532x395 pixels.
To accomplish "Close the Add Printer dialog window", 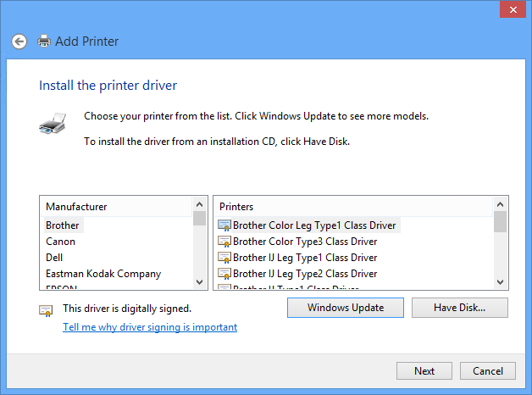I will point(510,9).
